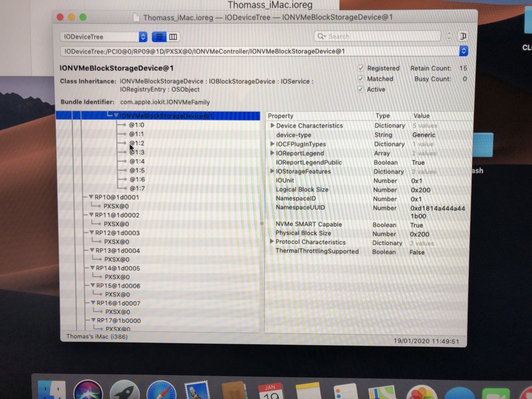
Task: Collapse RP11@1d0002 disclosure triangle
Action: coord(91,215)
